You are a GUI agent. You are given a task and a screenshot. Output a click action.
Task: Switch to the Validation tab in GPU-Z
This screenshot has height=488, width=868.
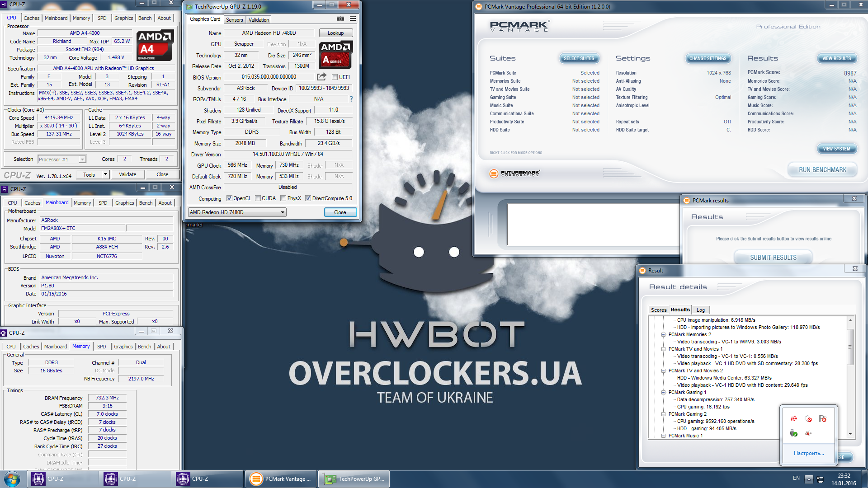(259, 20)
